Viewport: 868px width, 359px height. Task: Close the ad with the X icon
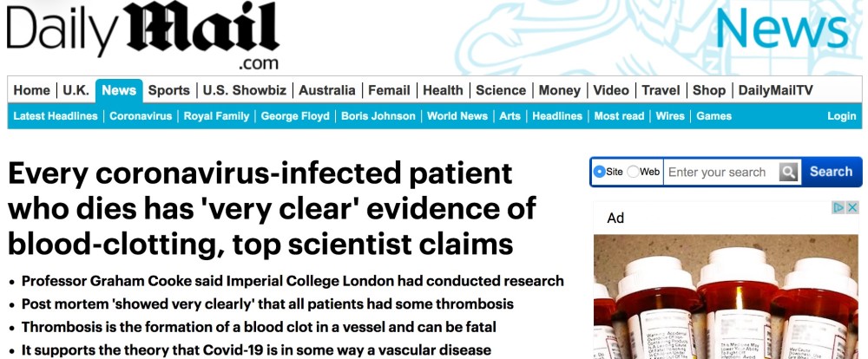852,208
